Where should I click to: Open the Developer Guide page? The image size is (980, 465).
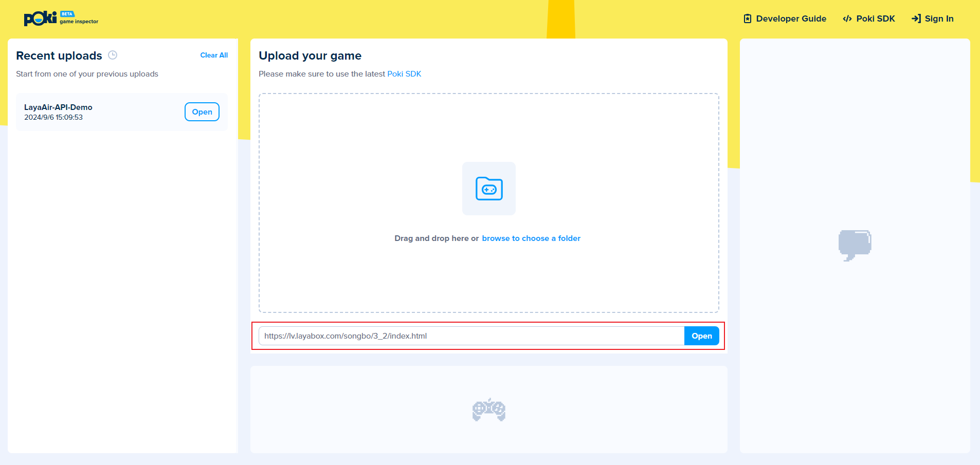click(x=791, y=19)
